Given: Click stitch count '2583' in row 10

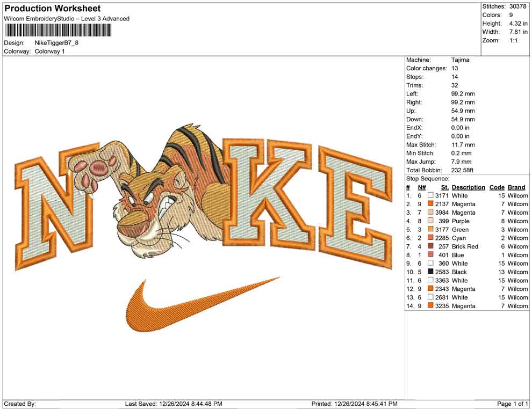Looking at the screenshot, I should [x=442, y=272].
